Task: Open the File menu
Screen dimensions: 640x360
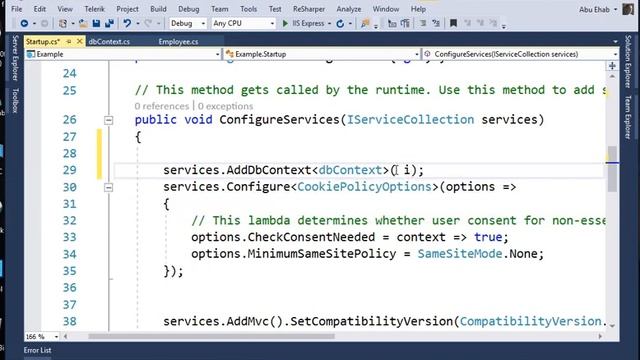Action: pos(17,9)
